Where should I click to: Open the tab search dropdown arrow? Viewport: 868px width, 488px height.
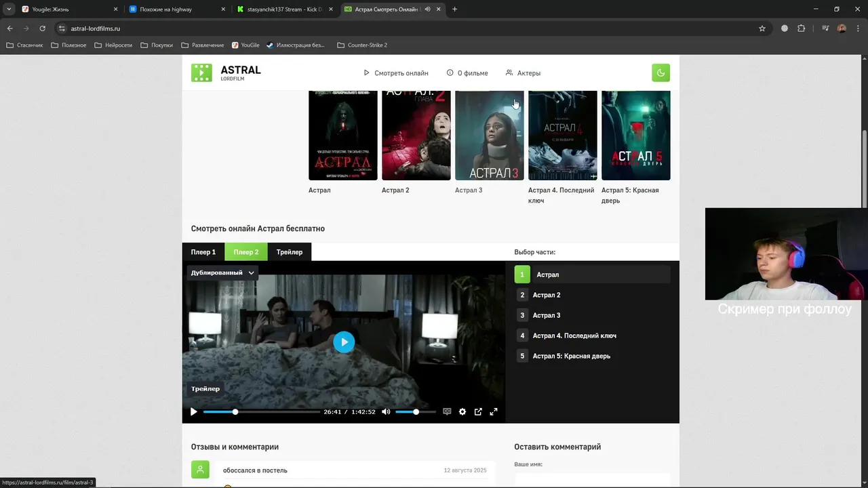(x=9, y=9)
